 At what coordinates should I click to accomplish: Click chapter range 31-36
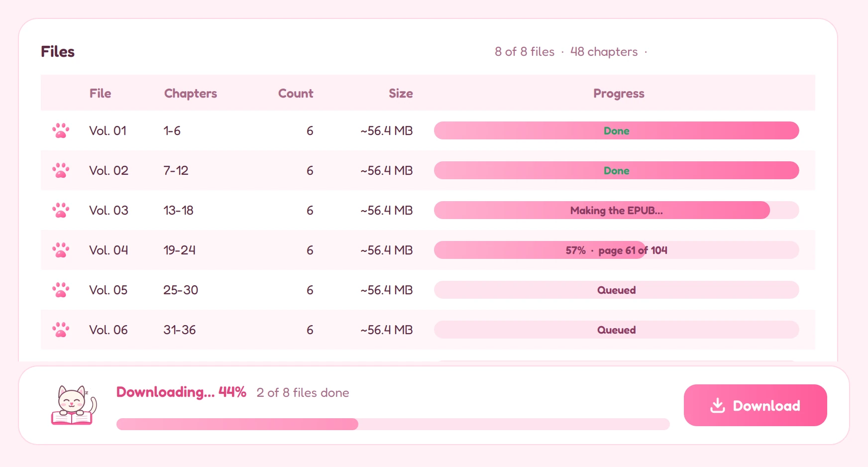coord(180,330)
